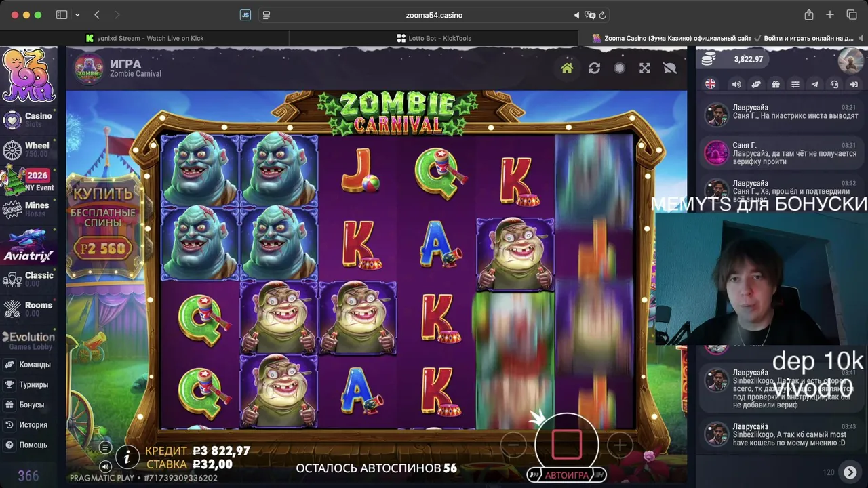Open the language selector with UK flag
This screenshot has height=488, width=868.
tap(710, 84)
